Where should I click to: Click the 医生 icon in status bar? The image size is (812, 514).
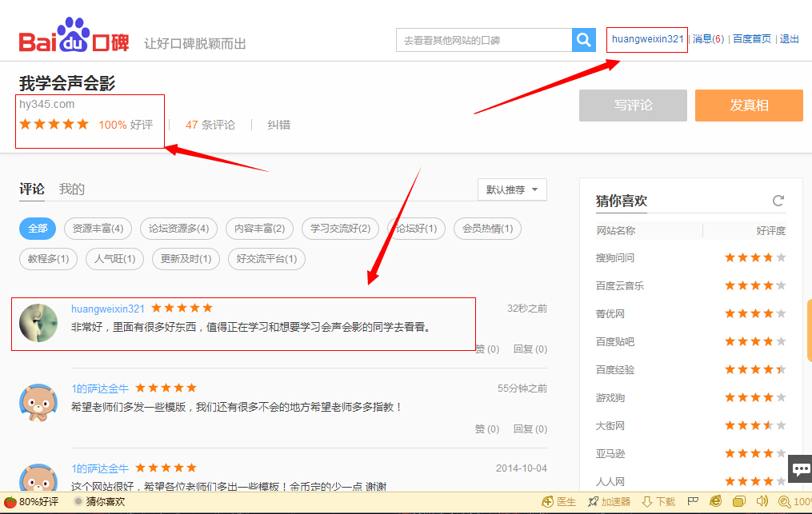coord(558,501)
